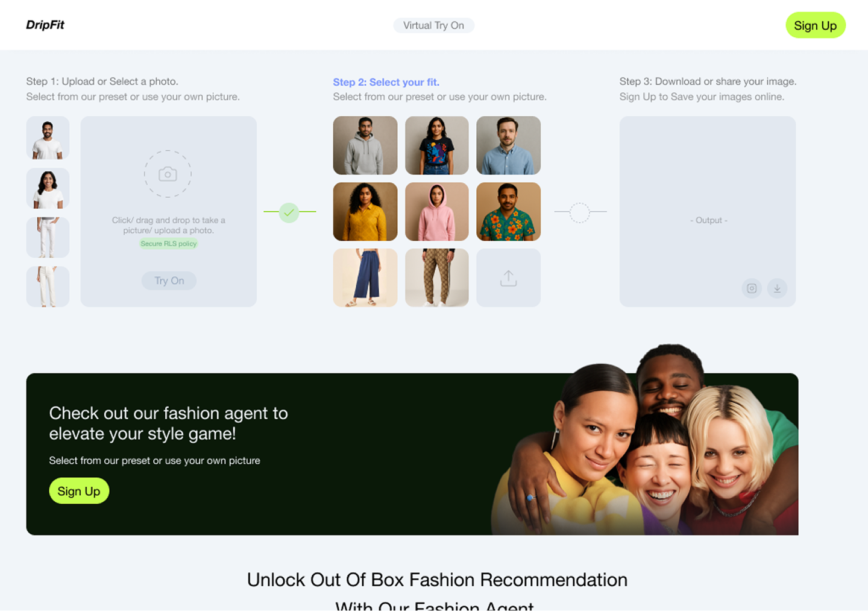Viewport: 868px width, 611px height.
Task: Download the output image icon
Action: point(777,288)
